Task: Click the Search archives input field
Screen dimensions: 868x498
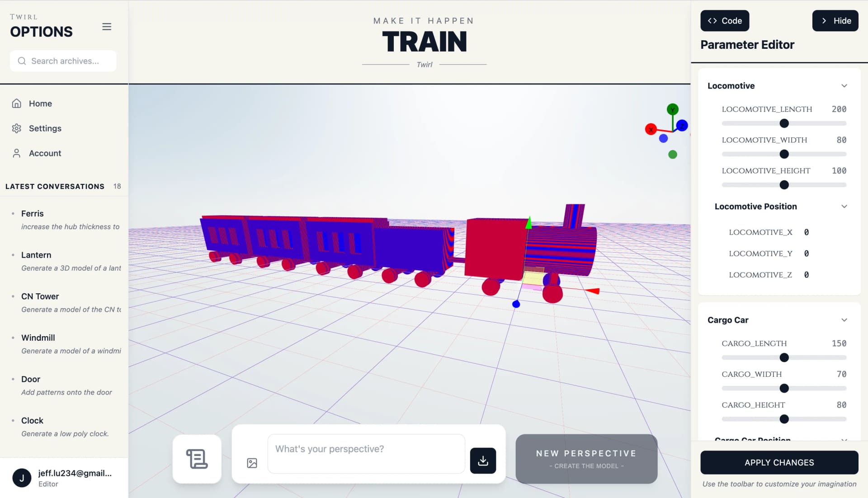Action: pyautogui.click(x=63, y=61)
